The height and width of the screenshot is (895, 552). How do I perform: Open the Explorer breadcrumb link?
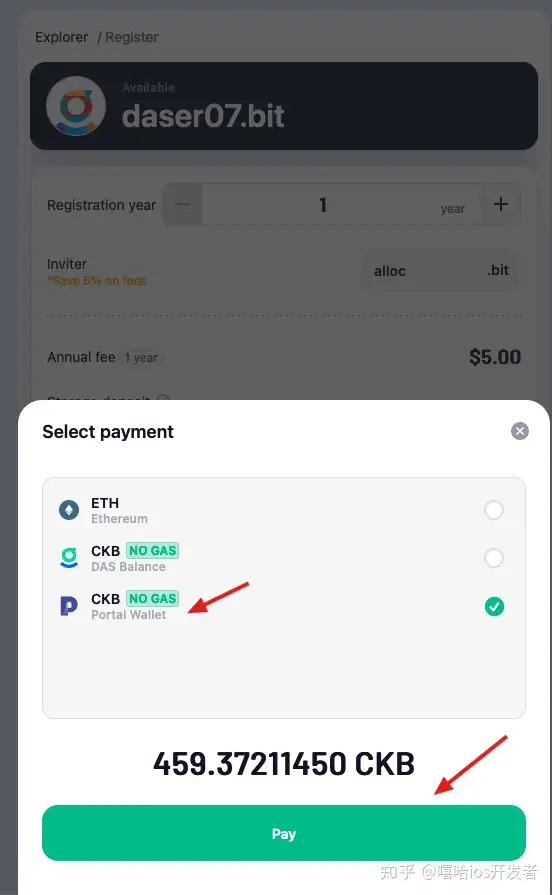tap(61, 37)
